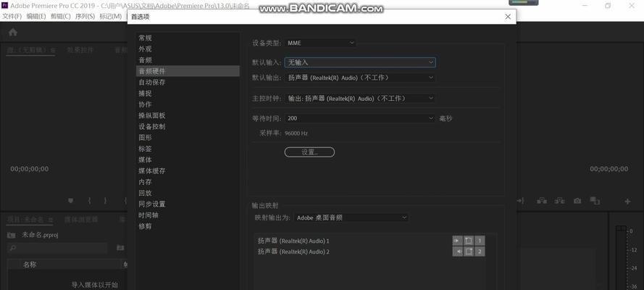This screenshot has width=644, height=290.
Task: Select 媒体缓存 in preferences list
Action: coord(188,171)
